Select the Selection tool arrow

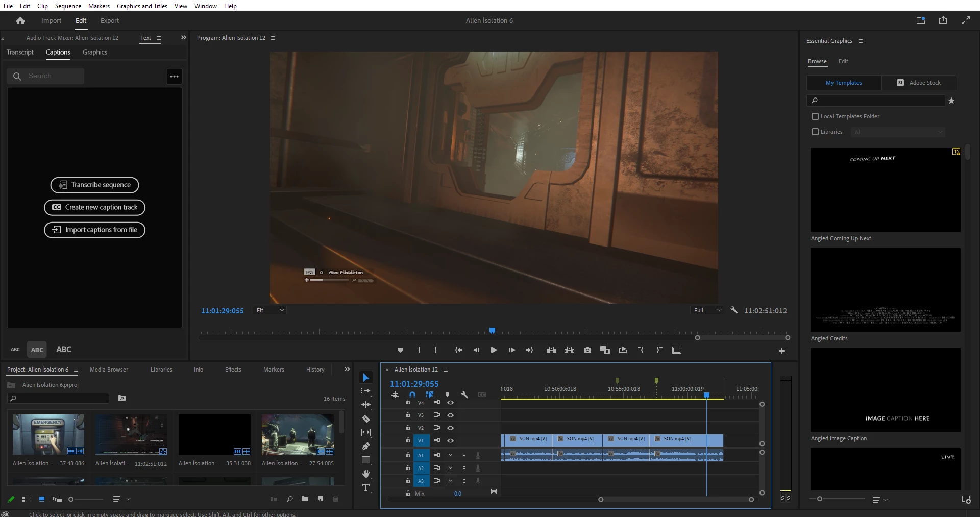(x=366, y=378)
